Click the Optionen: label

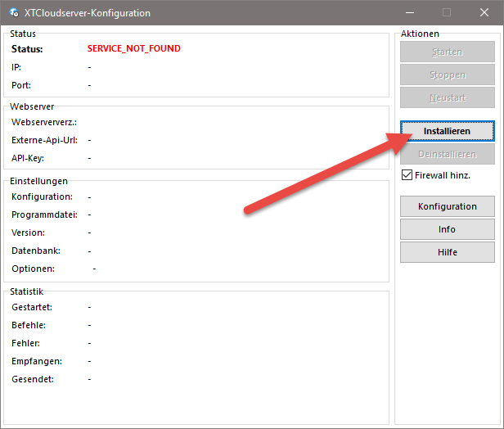[x=33, y=269]
